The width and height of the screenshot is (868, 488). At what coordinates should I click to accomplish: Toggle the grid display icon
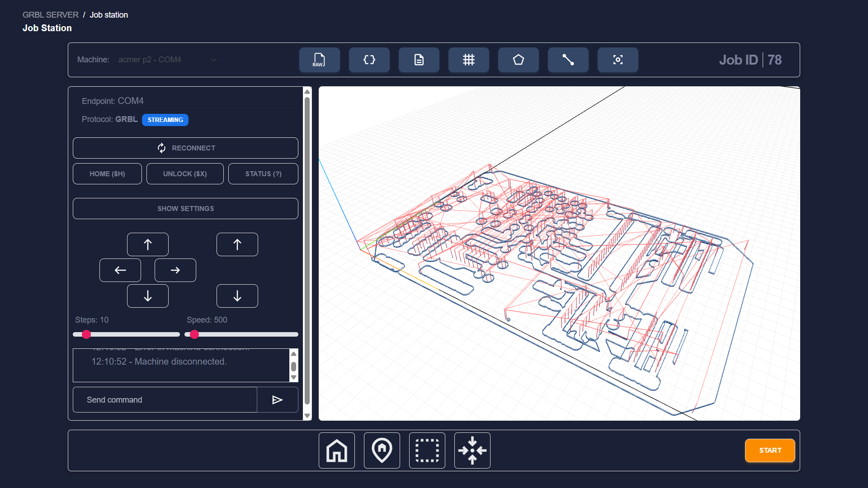click(x=468, y=60)
